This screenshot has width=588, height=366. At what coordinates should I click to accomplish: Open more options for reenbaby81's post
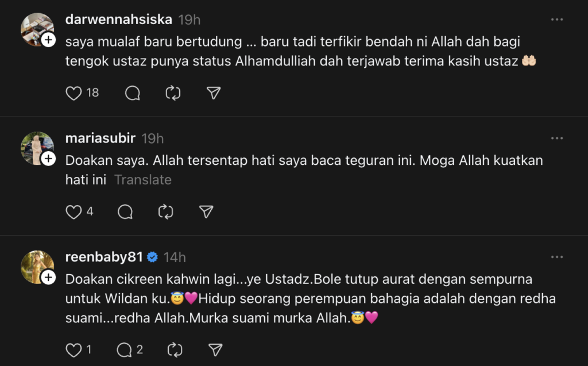556,257
